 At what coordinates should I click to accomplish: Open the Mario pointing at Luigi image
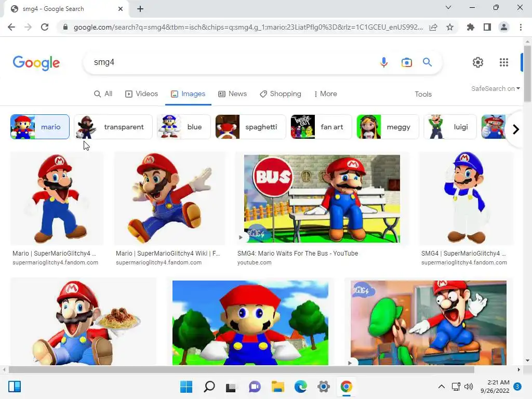pos(429,323)
